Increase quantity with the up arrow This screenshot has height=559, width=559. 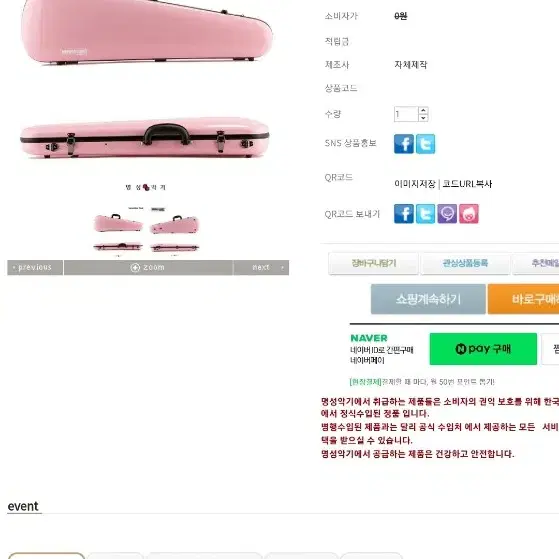423,111
